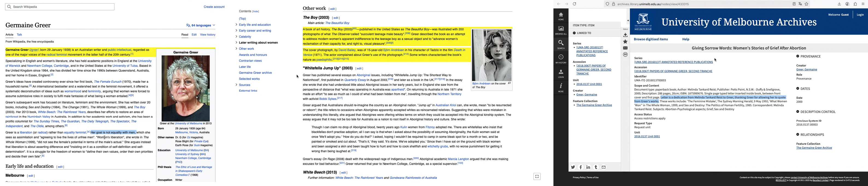This screenshot has height=186, width=868.
Task: Expand Sources in Contents
Action: (x=236, y=85)
